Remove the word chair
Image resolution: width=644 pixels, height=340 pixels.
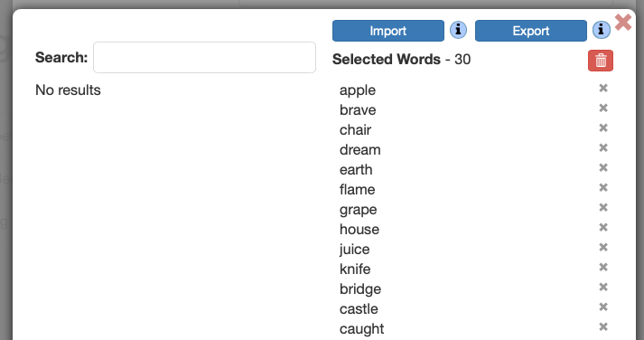click(603, 127)
